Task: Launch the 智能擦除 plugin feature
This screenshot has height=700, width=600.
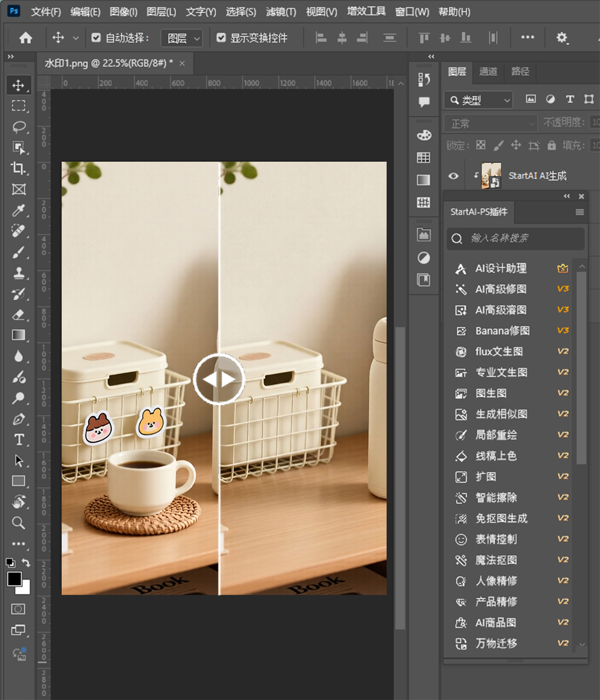Action: click(496, 498)
